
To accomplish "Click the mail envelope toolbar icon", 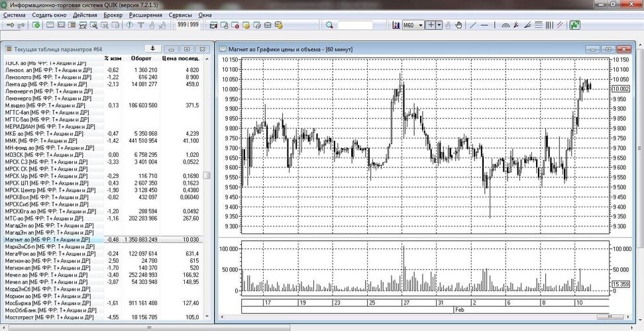I will [x=268, y=25].
